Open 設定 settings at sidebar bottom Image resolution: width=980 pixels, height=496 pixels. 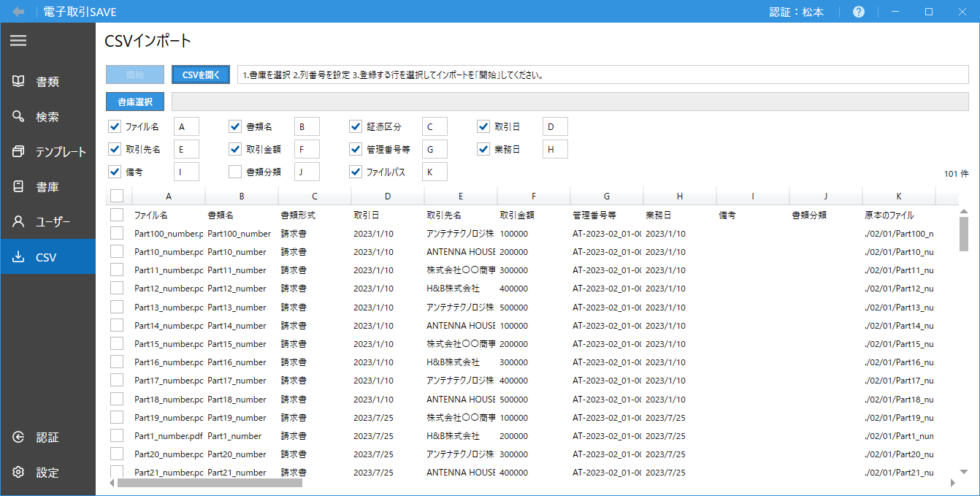point(47,473)
